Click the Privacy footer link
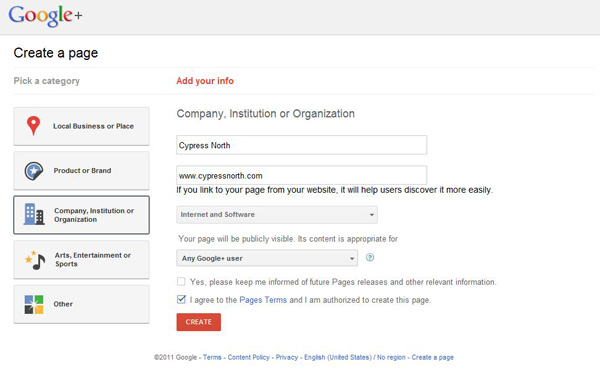Viewport: 600px width, 388px height. click(x=287, y=357)
